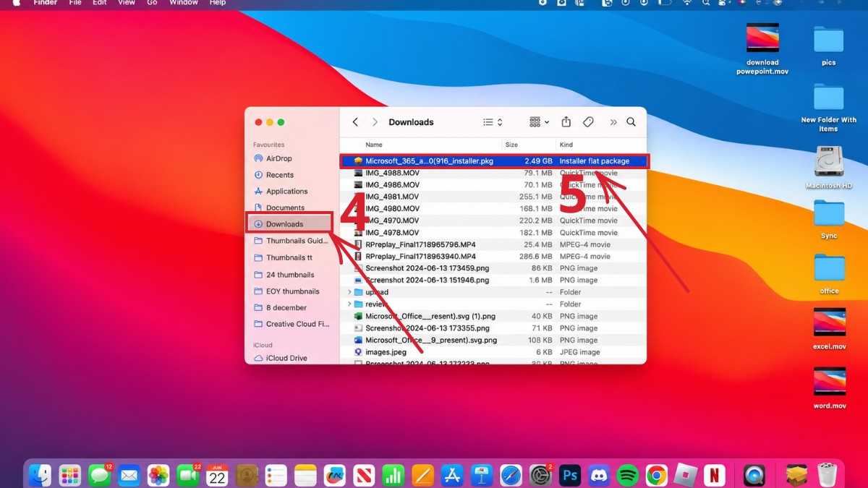Go forward with the Finder forward arrow
Image resolution: width=868 pixels, height=488 pixels.
point(375,122)
